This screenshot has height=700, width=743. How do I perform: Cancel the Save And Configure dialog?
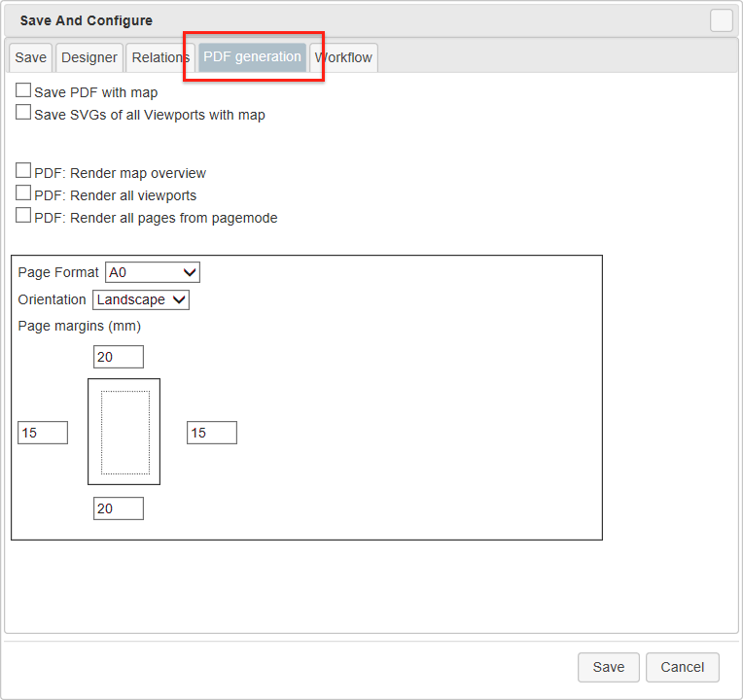pyautogui.click(x=682, y=667)
